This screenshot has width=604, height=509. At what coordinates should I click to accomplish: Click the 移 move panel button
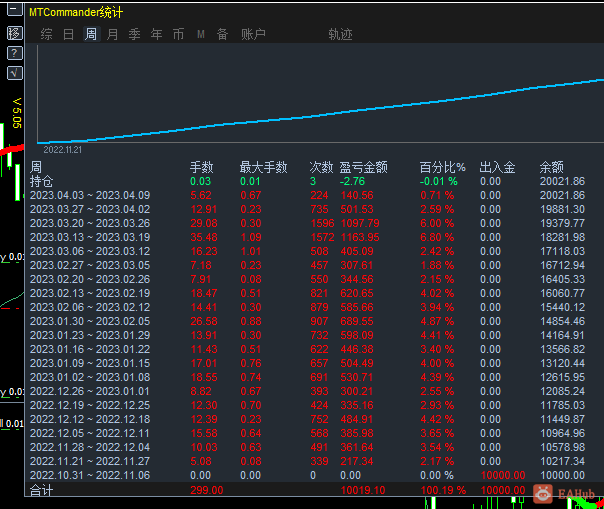[x=15, y=33]
